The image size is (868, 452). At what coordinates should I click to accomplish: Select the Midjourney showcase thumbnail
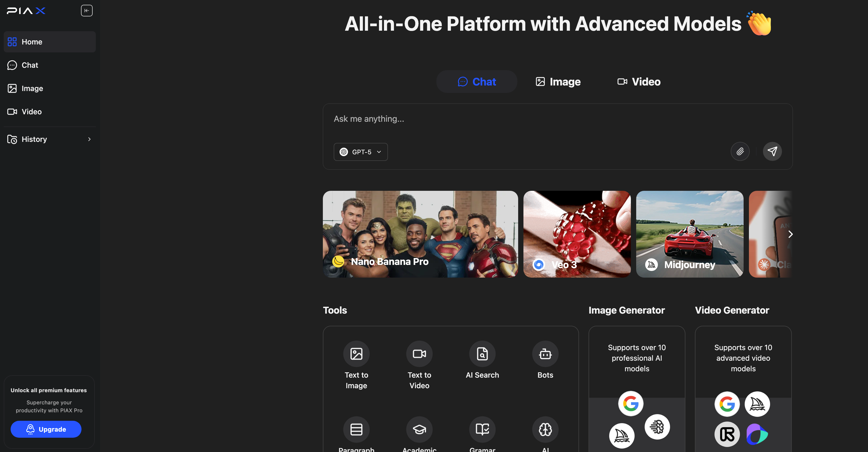pos(689,234)
